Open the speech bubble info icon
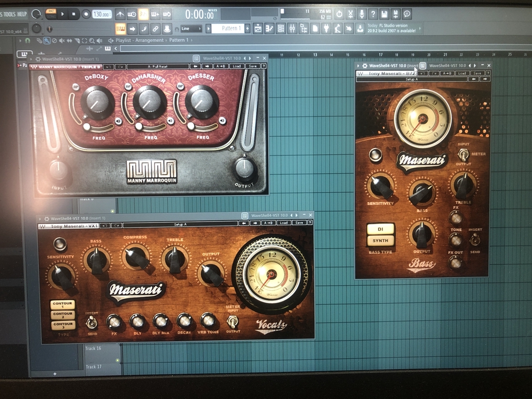 [x=406, y=14]
